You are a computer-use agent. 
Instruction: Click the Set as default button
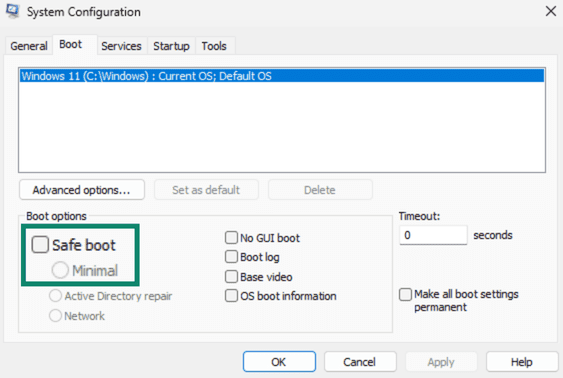(x=206, y=190)
